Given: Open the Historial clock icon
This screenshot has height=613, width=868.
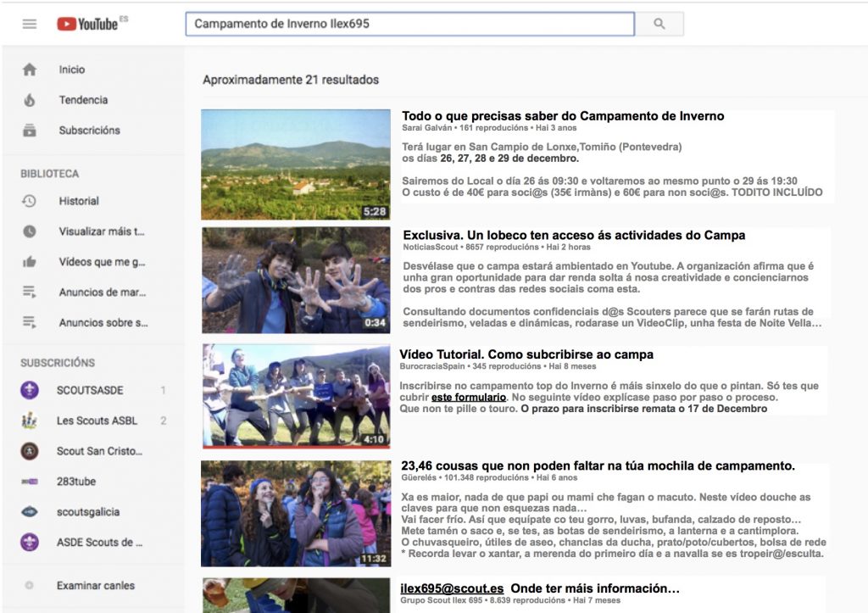Looking at the screenshot, I should click(x=30, y=201).
